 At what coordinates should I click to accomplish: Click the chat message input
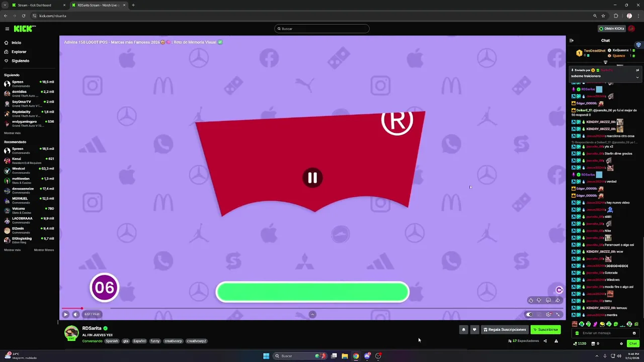pos(605,333)
